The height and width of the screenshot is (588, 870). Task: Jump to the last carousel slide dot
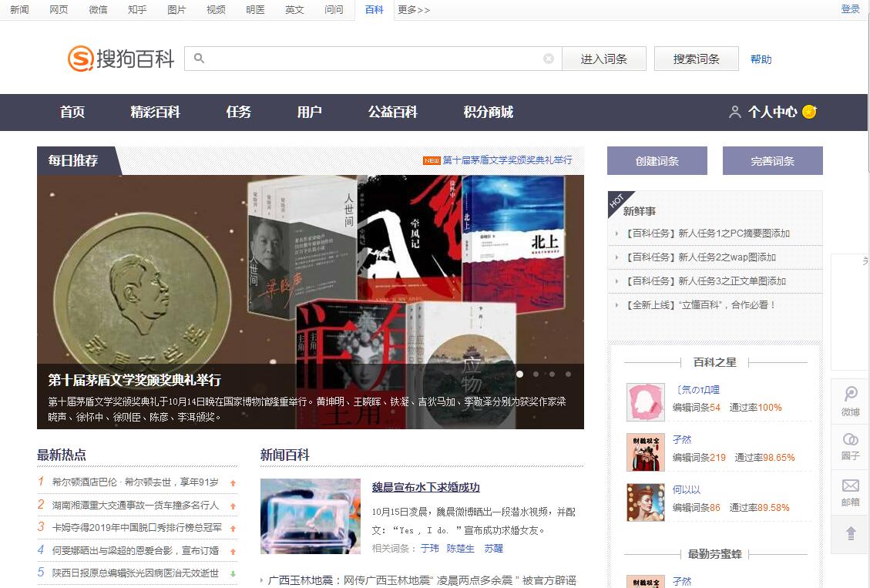coord(569,375)
